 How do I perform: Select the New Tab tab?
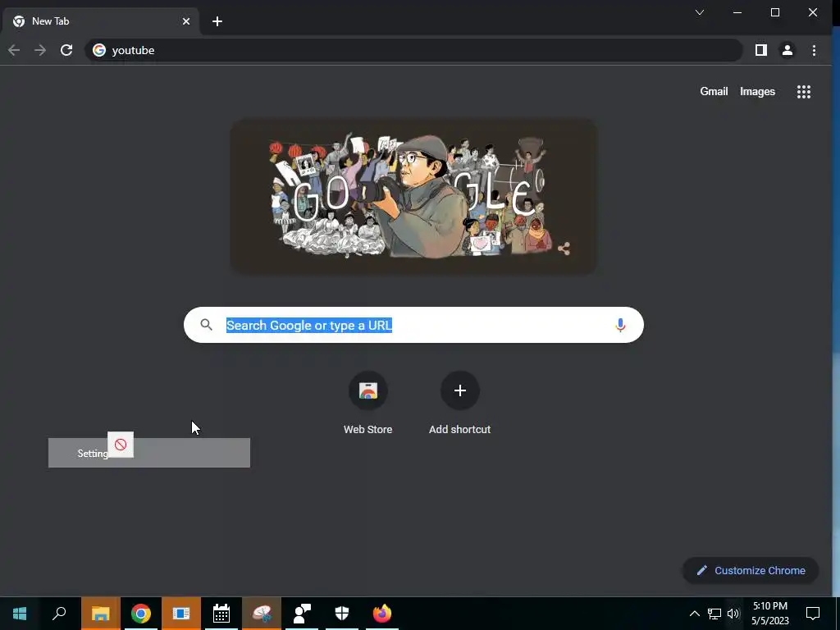(99, 21)
